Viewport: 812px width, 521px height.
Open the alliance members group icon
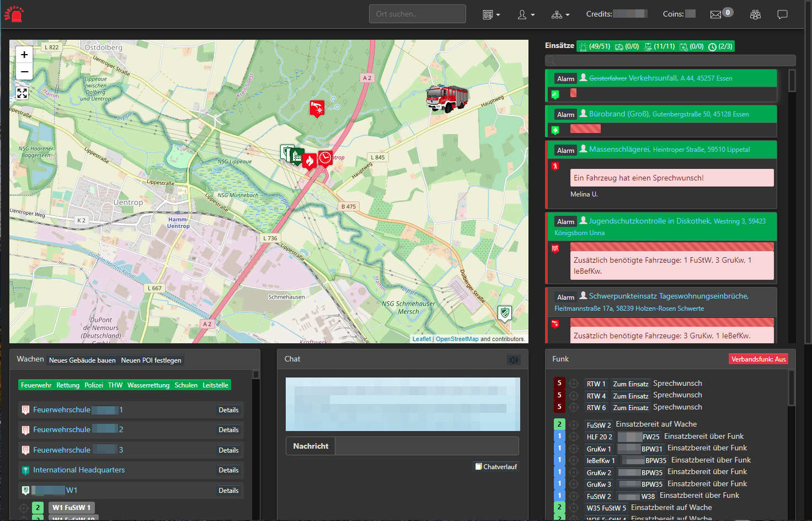tap(755, 14)
